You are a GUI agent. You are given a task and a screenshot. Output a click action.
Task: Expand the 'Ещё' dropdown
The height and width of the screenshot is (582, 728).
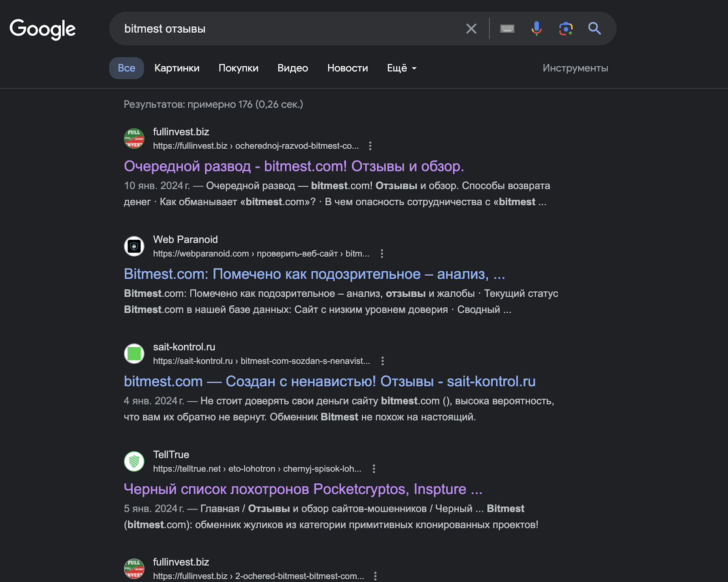402,68
